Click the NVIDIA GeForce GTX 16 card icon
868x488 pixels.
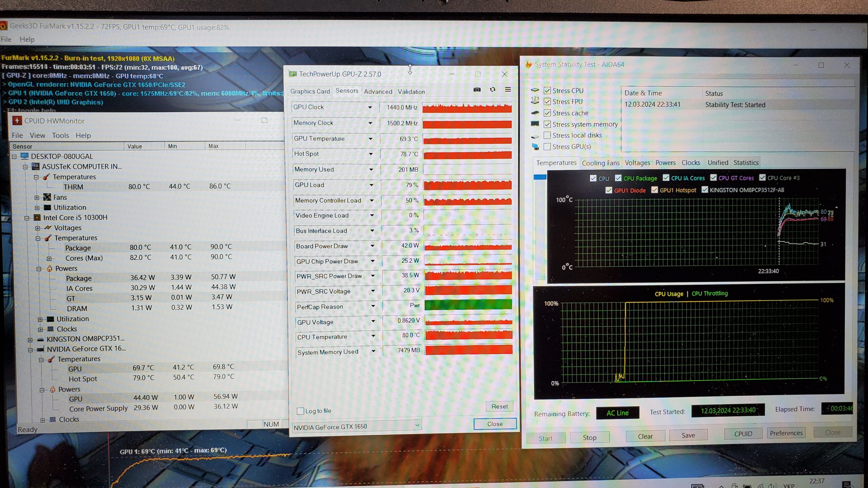[40, 349]
